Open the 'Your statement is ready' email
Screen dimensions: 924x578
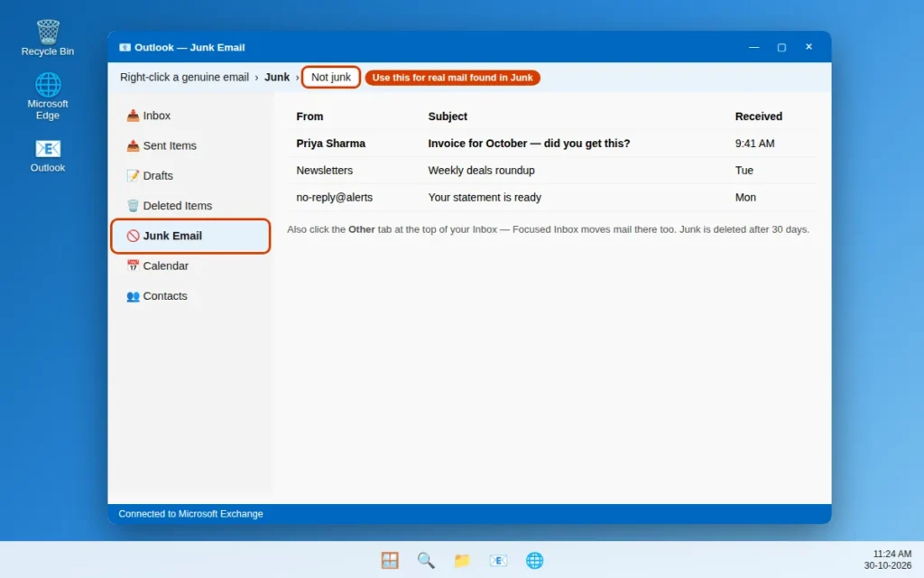485,198
